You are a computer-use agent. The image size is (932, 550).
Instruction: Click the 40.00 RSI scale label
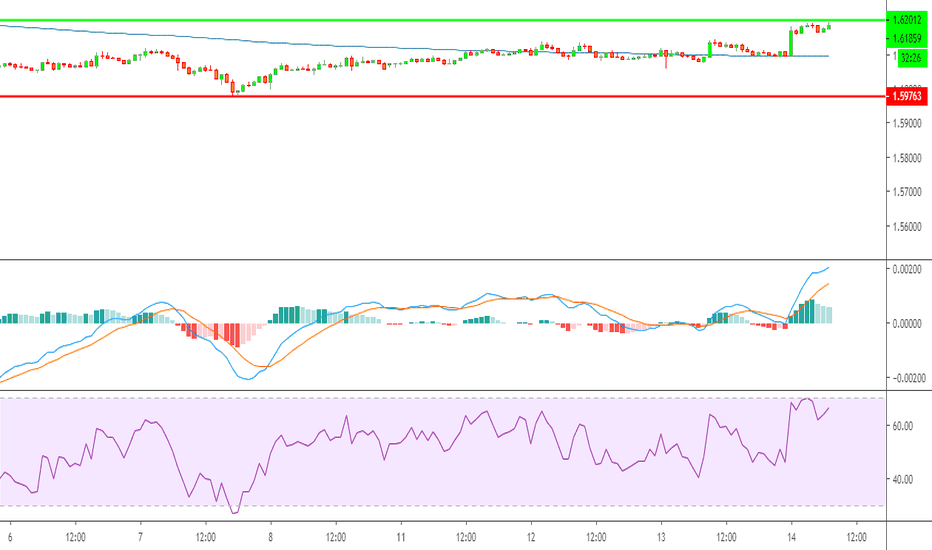904,479
